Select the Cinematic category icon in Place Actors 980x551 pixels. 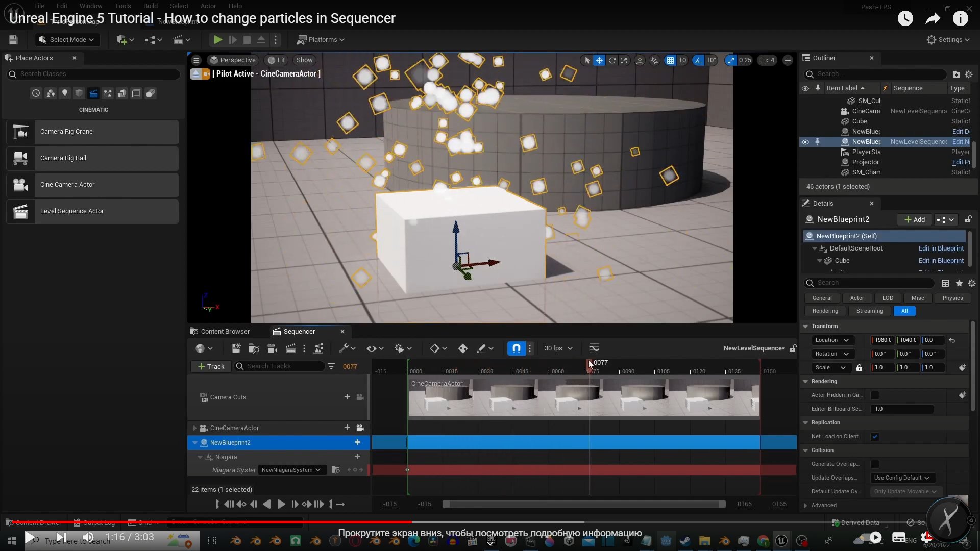93,94
